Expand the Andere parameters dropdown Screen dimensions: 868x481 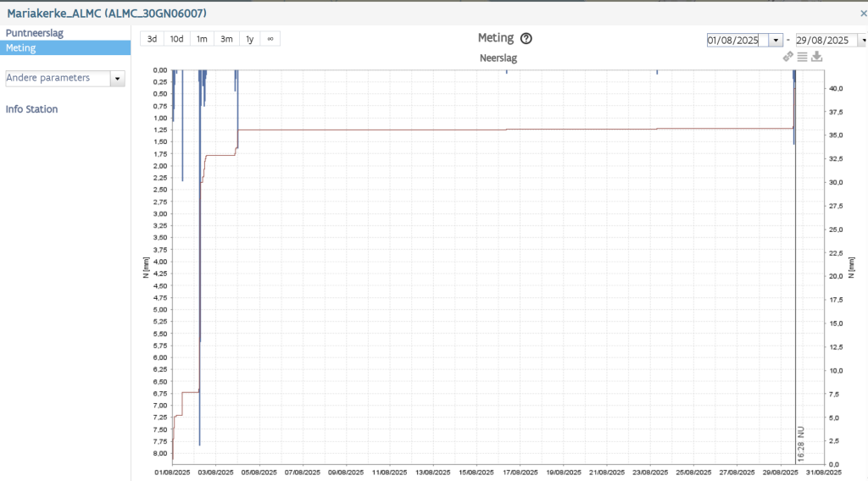(x=118, y=78)
